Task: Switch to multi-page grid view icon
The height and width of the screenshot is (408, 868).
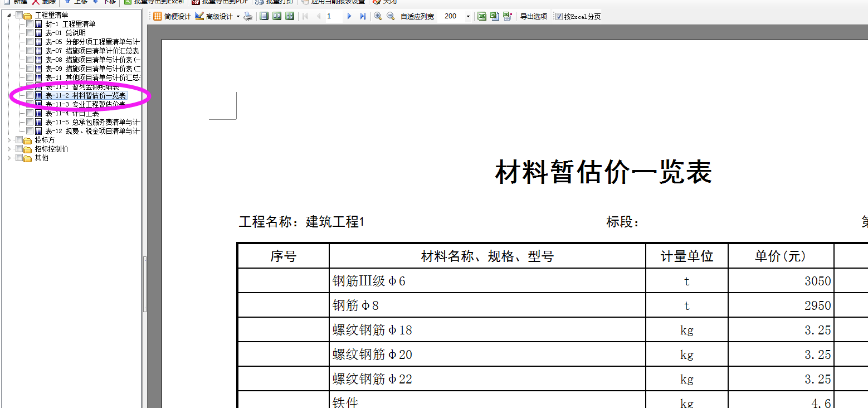Action: 290,16
